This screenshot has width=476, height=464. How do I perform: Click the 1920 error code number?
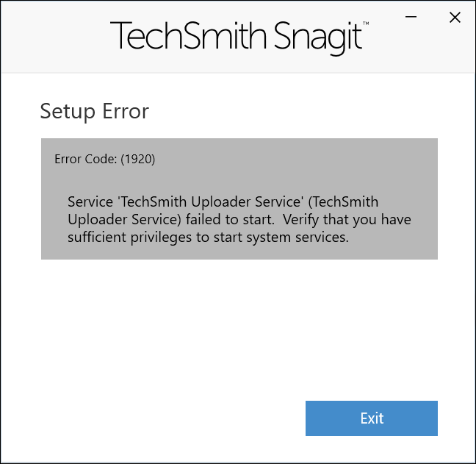(x=139, y=158)
